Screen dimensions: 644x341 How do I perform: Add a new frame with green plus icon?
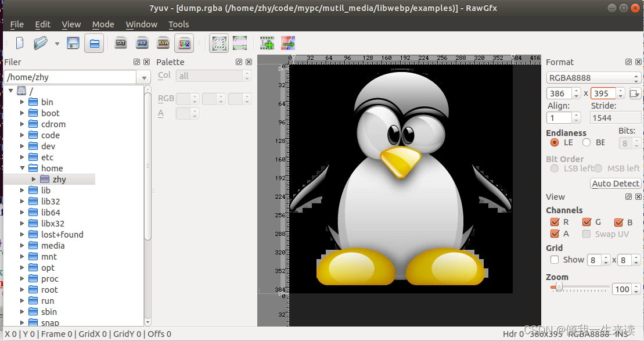[267, 42]
